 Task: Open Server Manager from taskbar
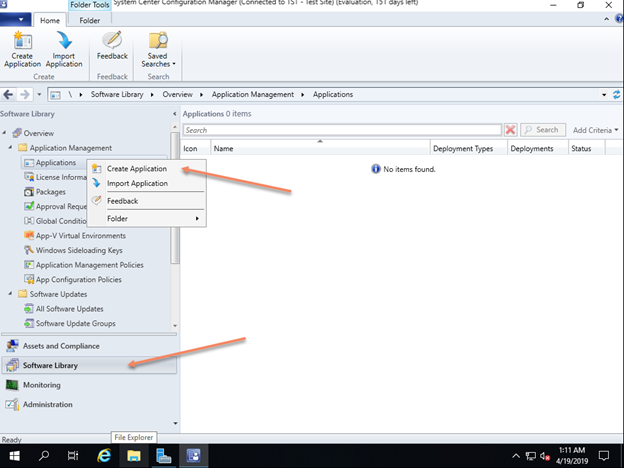click(x=163, y=456)
